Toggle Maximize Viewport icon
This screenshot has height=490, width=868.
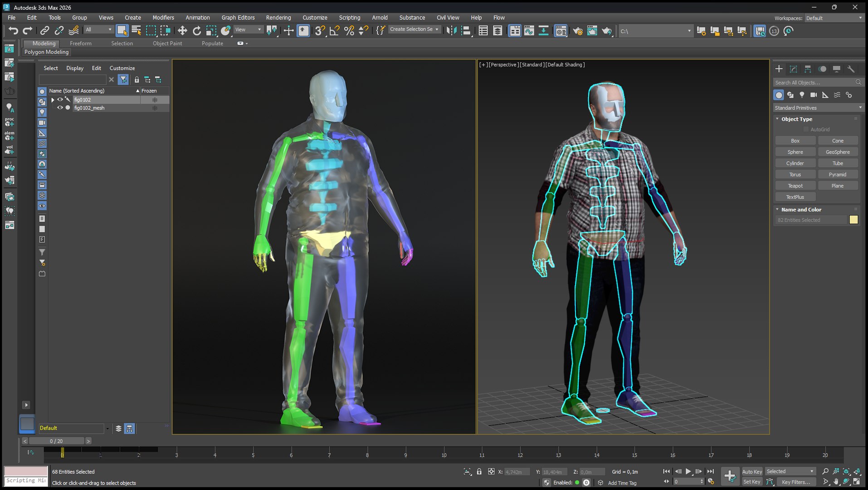857,482
